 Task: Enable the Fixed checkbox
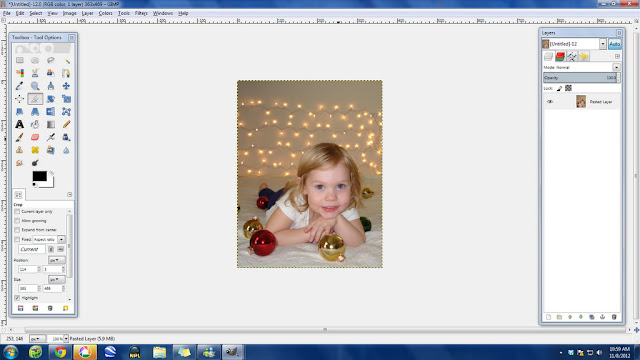[x=17, y=239]
